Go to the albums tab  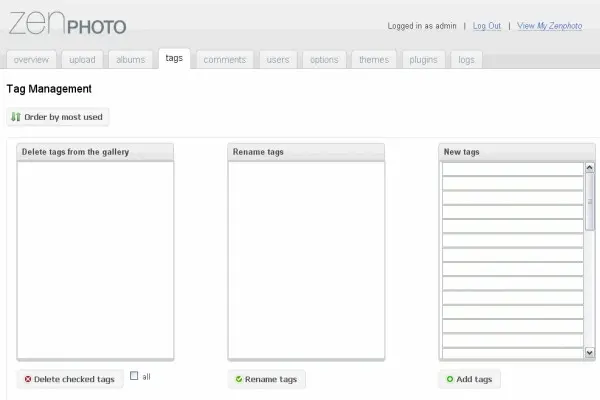[130, 60]
